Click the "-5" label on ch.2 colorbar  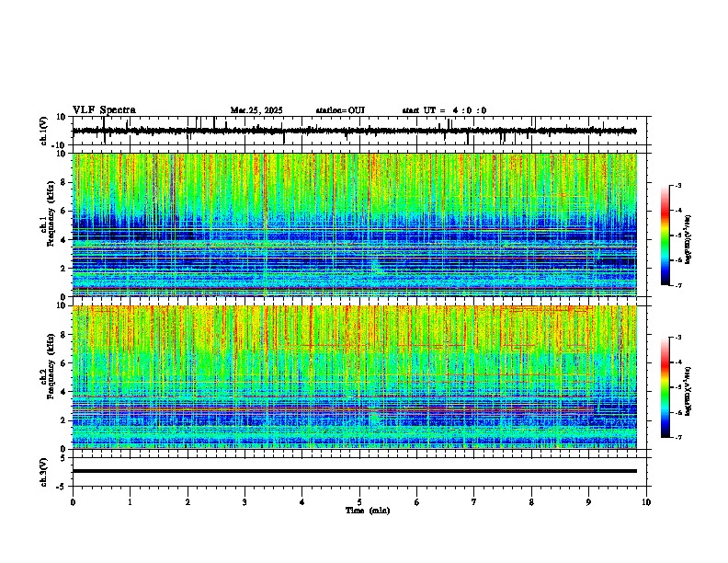coord(677,387)
